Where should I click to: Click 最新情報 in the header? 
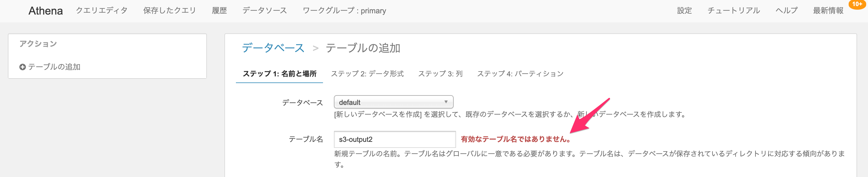pyautogui.click(x=828, y=11)
